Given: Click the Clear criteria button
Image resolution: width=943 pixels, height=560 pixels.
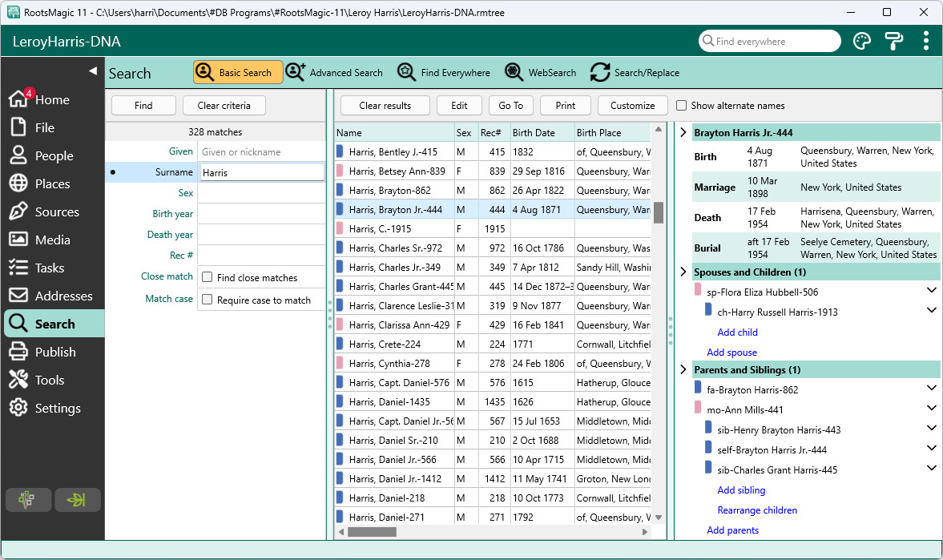Looking at the screenshot, I should [224, 106].
